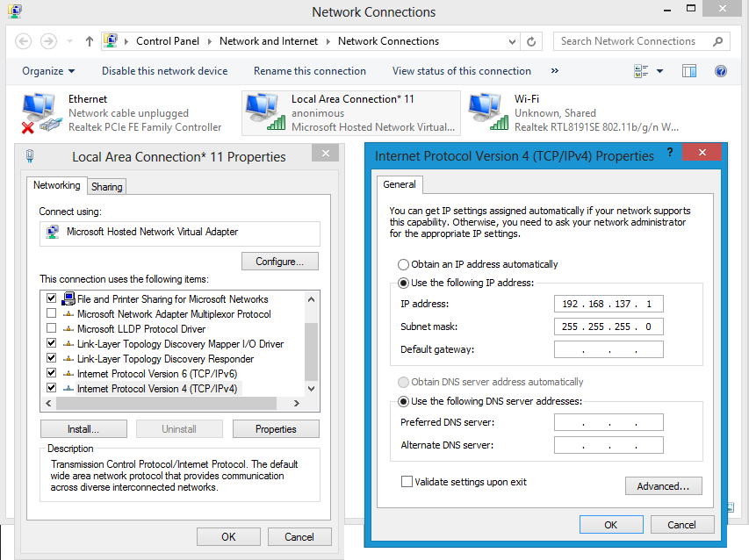Expand breadcrumb arrow before Control Panel
The image size is (749, 560).
tap(126, 41)
